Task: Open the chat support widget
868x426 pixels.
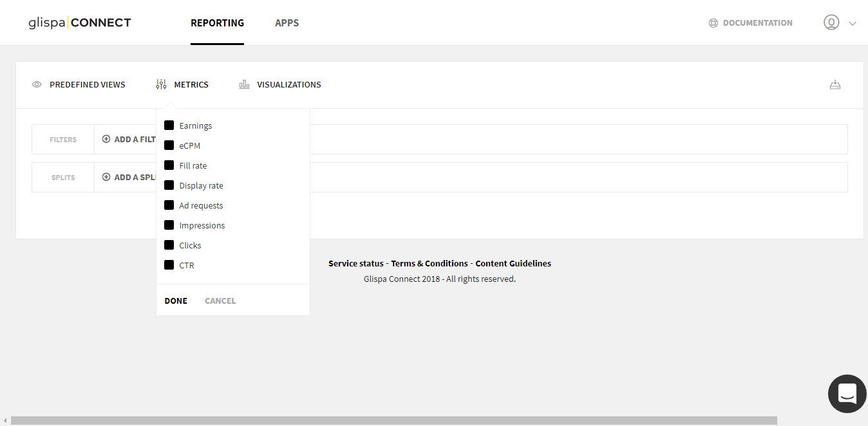Action: [847, 393]
